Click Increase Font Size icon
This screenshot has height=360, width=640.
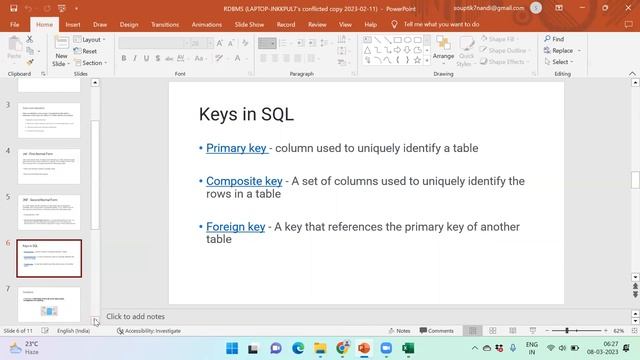coord(220,43)
